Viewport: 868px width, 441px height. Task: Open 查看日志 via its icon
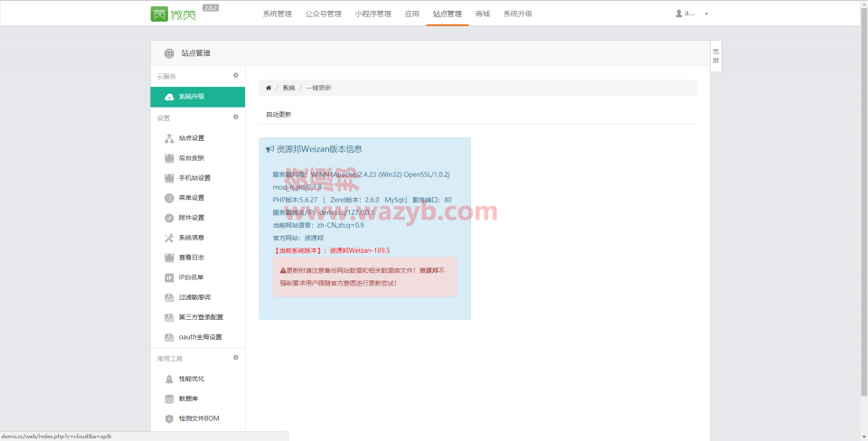(x=169, y=258)
